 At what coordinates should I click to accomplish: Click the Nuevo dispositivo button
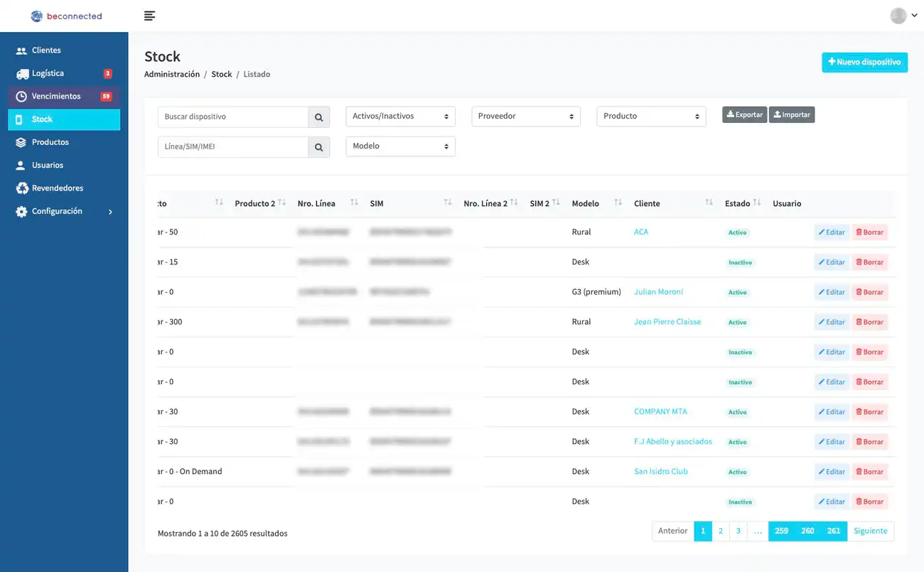pos(864,63)
